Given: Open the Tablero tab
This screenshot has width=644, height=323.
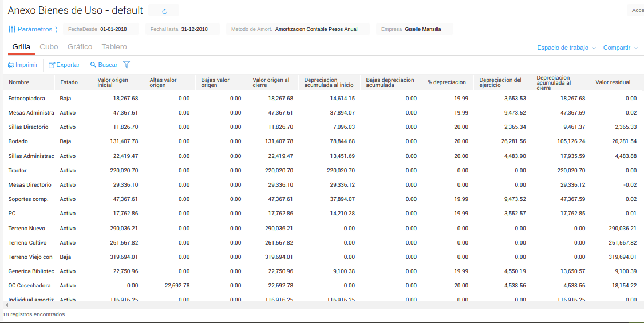Looking at the screenshot, I should (x=114, y=47).
